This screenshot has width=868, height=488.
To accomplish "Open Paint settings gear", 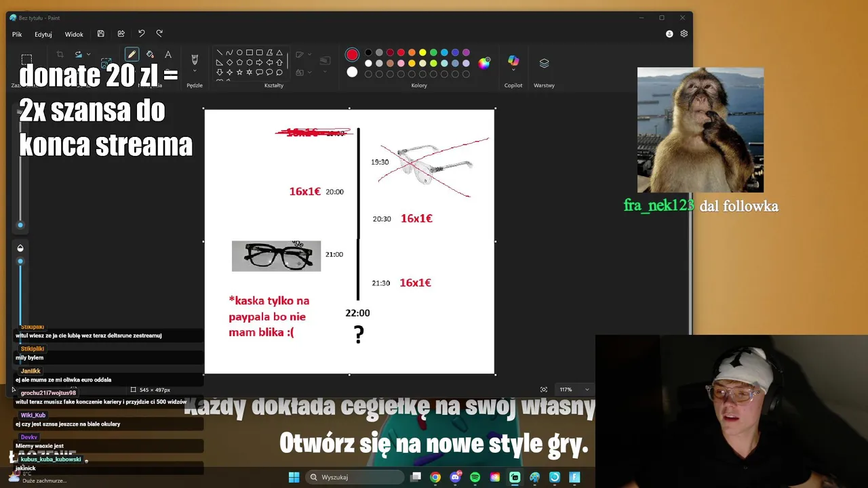I will coord(684,34).
